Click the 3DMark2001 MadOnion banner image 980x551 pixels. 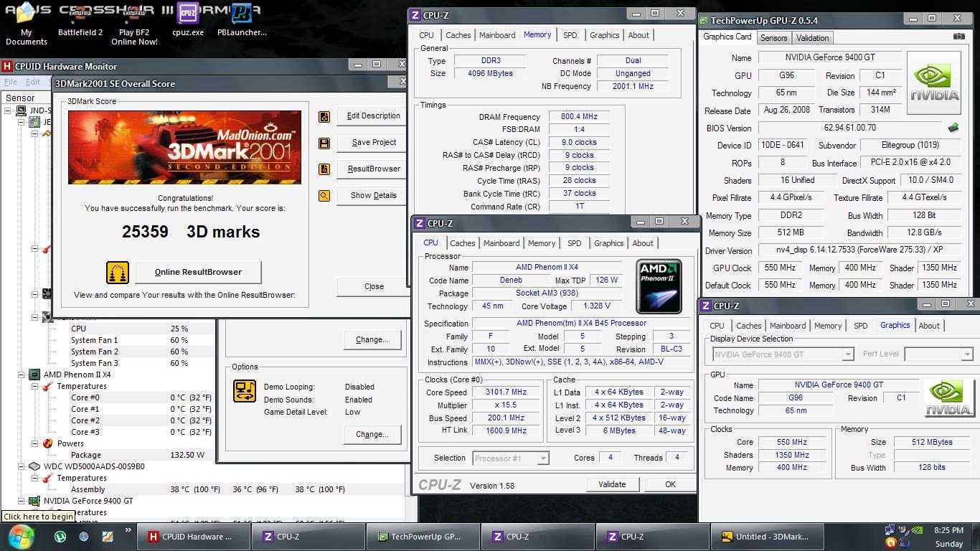coord(184,147)
